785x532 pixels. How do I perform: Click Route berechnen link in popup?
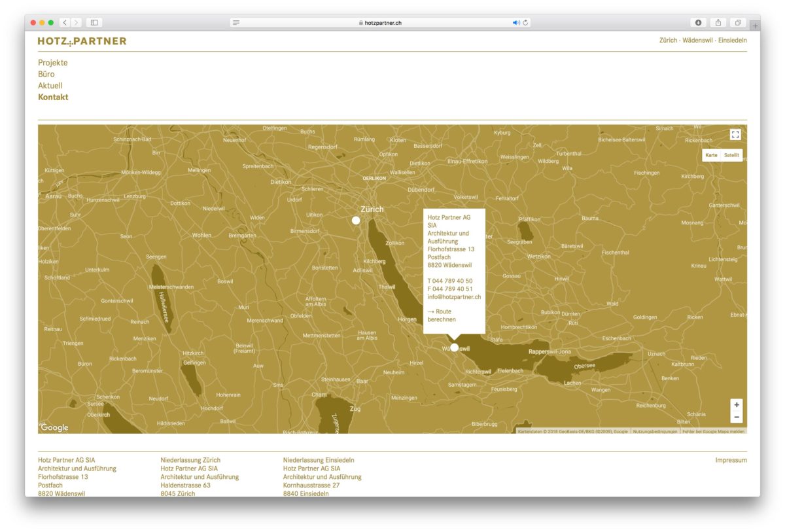point(442,315)
